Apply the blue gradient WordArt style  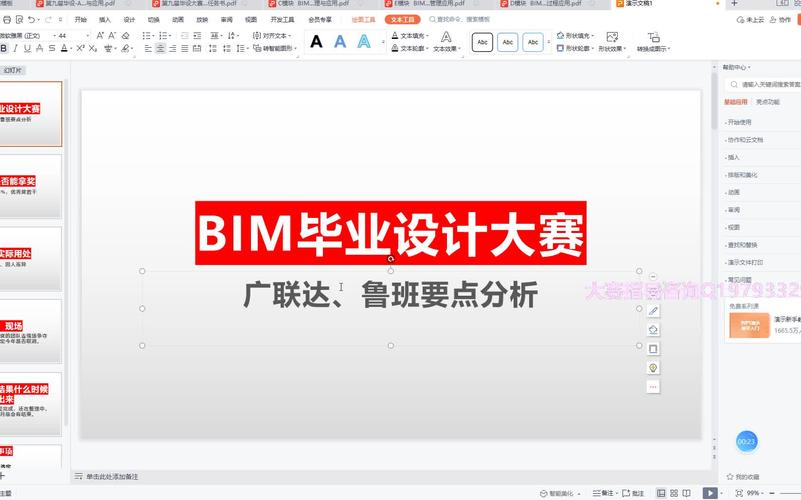tap(340, 41)
